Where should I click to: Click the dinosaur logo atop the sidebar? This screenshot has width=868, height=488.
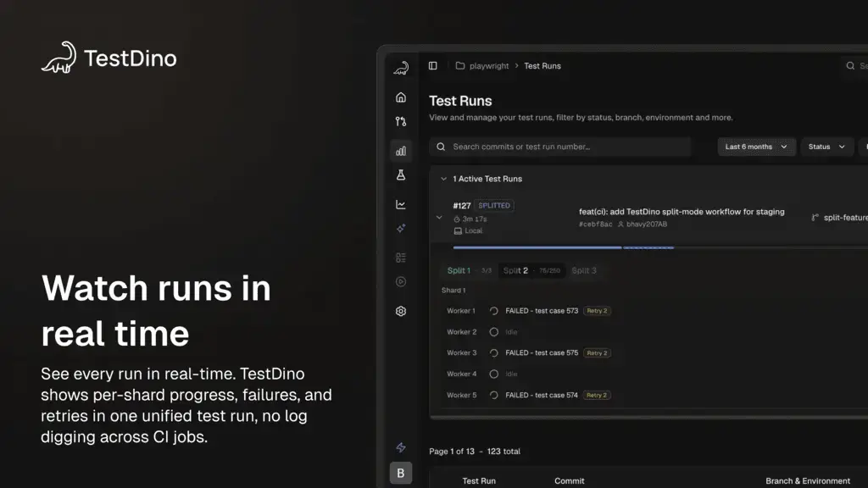[401, 68]
